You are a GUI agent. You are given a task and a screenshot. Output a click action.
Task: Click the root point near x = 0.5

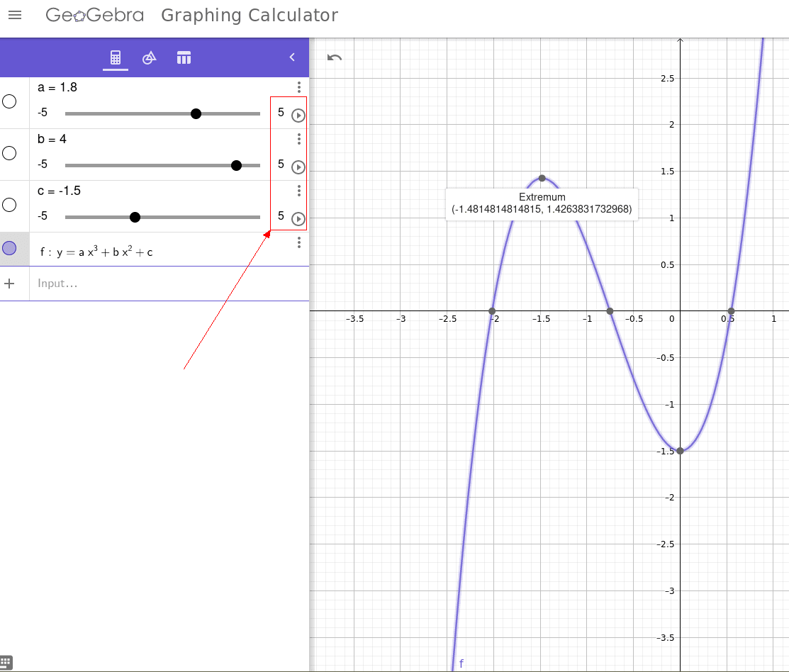(731, 311)
